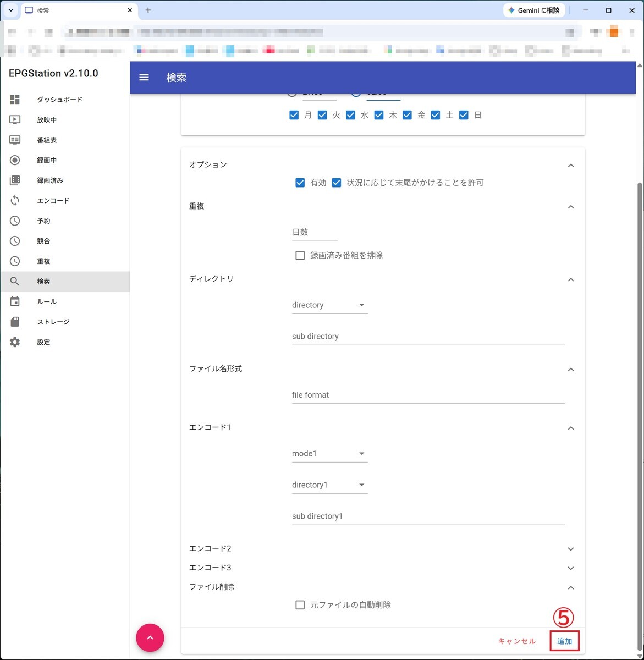
Task: Go to 録画済み menu item
Action: pos(65,180)
